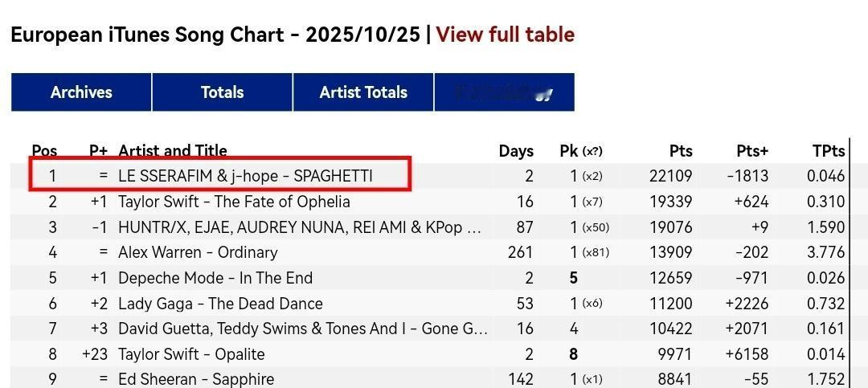Screen dimensions: 868x388
Task: Click the blurred fourth navigation tab
Action: pos(504,92)
